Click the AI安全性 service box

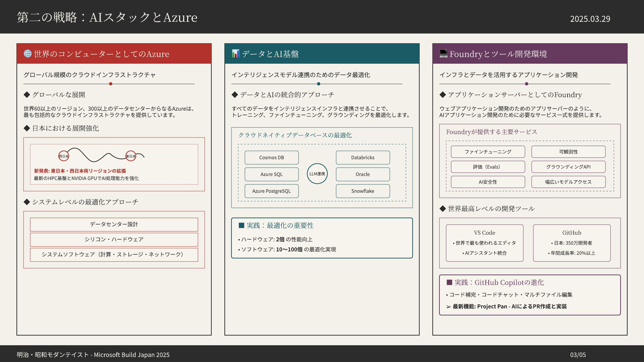(x=488, y=182)
